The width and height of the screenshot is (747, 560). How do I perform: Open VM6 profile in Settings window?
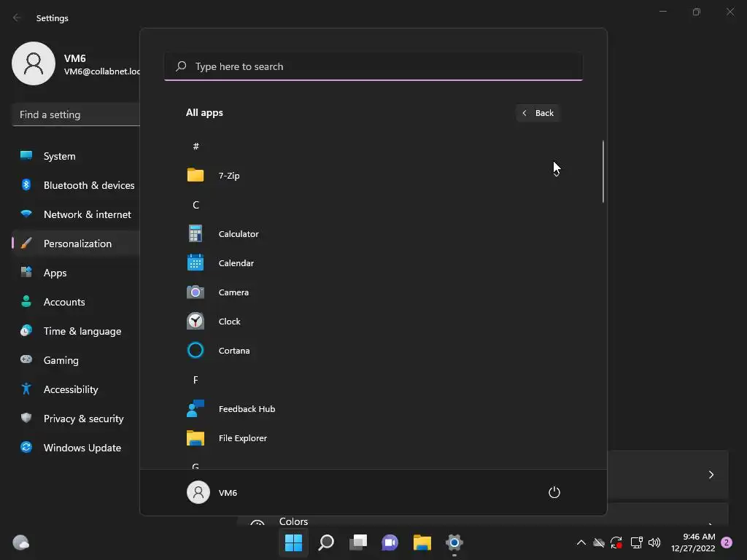pyautogui.click(x=76, y=64)
